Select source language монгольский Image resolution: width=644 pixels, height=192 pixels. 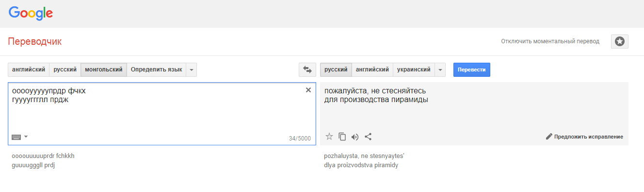(104, 70)
